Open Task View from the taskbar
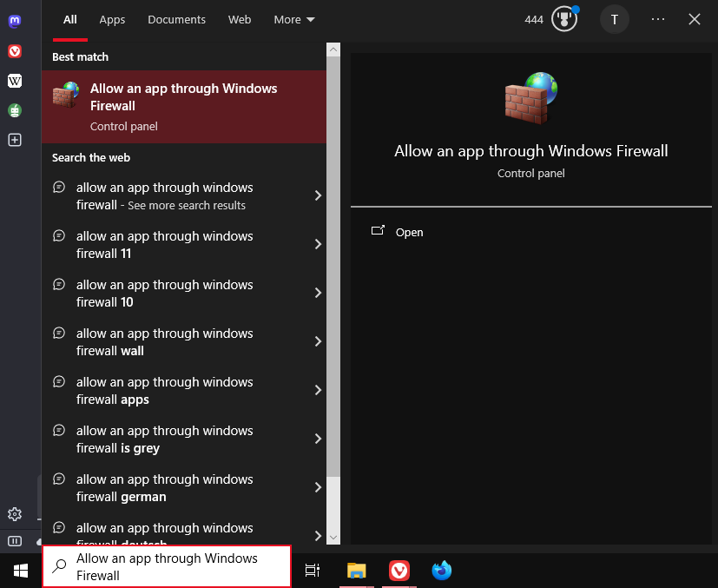Screen dimensions: 718x588 tap(312, 571)
